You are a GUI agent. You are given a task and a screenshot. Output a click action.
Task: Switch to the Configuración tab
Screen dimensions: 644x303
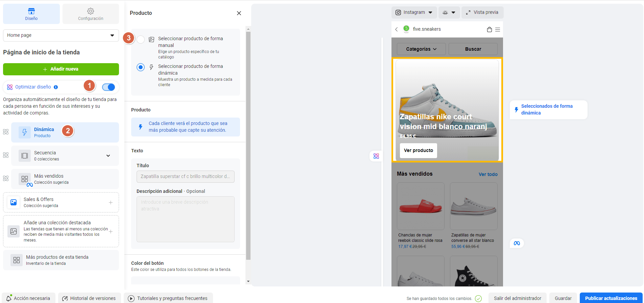point(91,14)
